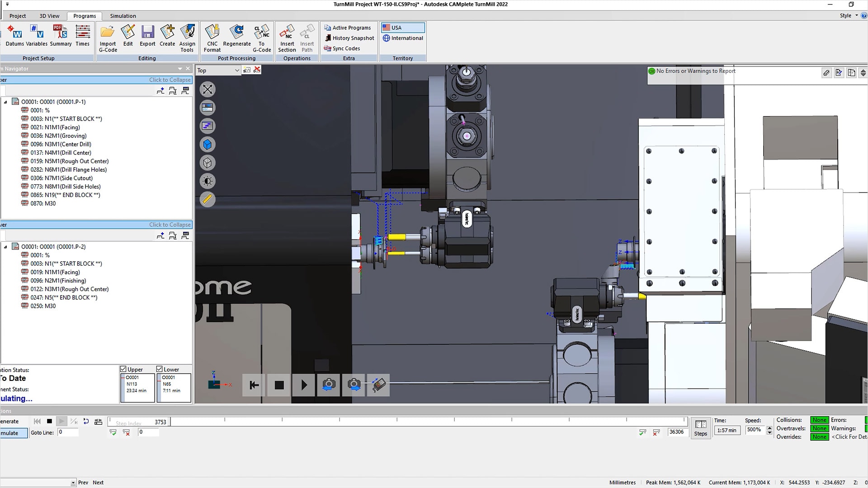The height and width of the screenshot is (488, 868).
Task: Select the USA territory option
Action: point(402,28)
